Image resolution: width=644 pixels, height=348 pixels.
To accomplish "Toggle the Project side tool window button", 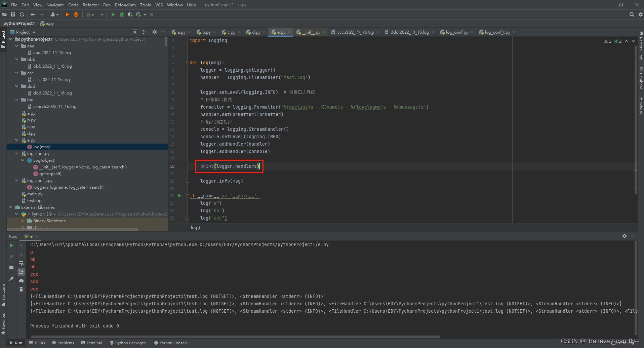I will [x=3, y=39].
